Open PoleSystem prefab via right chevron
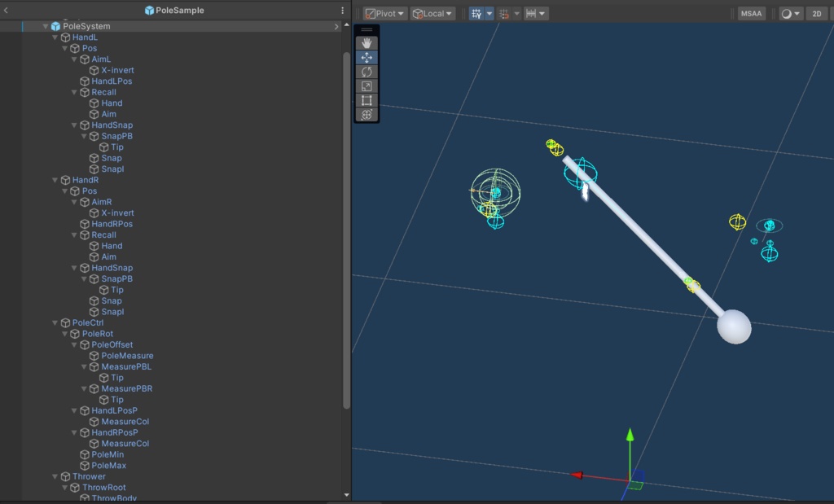834x504 pixels. point(336,26)
